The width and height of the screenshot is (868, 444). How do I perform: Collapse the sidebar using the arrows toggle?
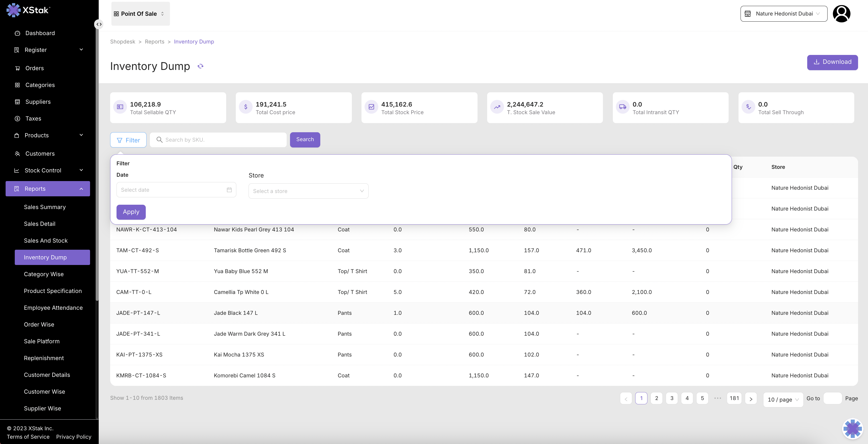click(99, 24)
